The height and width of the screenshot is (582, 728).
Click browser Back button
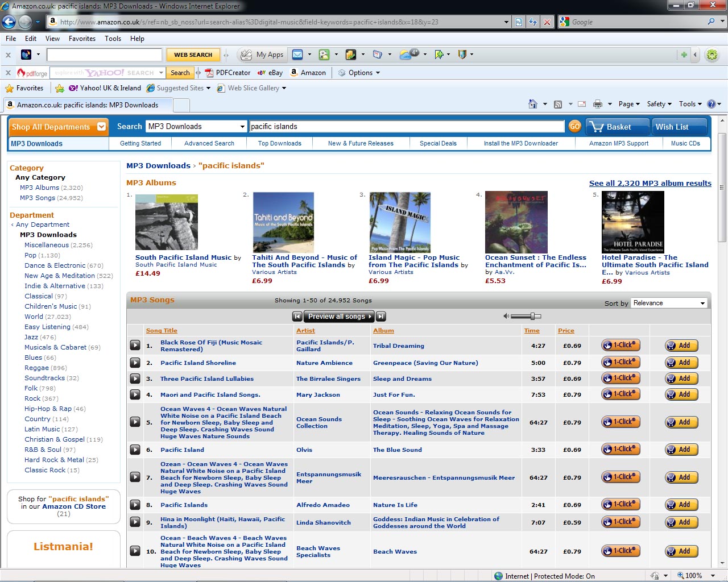pyautogui.click(x=9, y=22)
